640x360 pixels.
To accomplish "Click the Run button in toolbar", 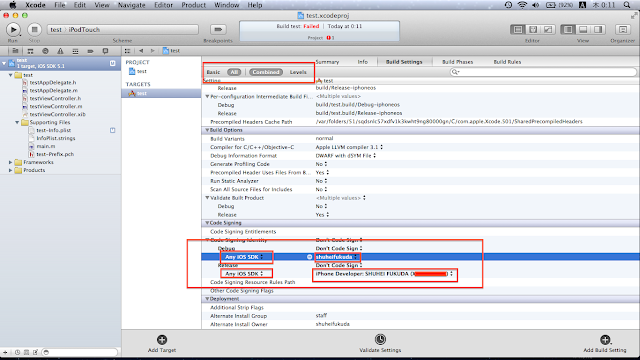I will coord(13,29).
